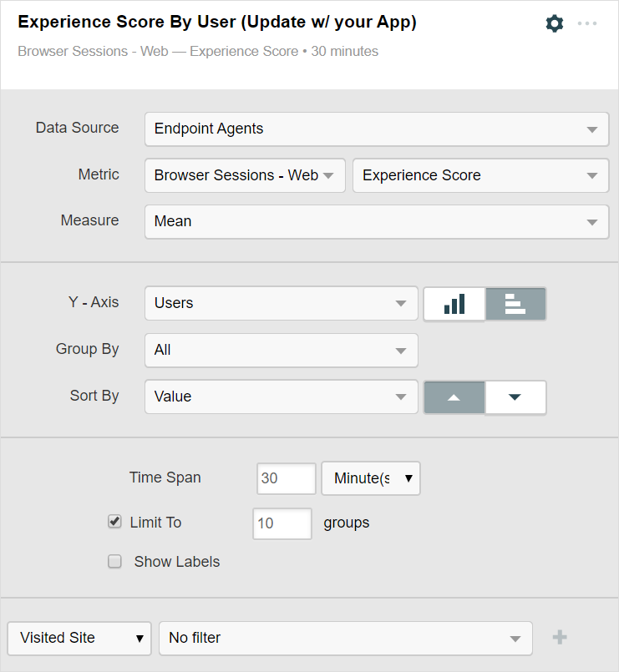The image size is (619, 672).
Task: Open widget settings gear icon
Action: tap(555, 23)
